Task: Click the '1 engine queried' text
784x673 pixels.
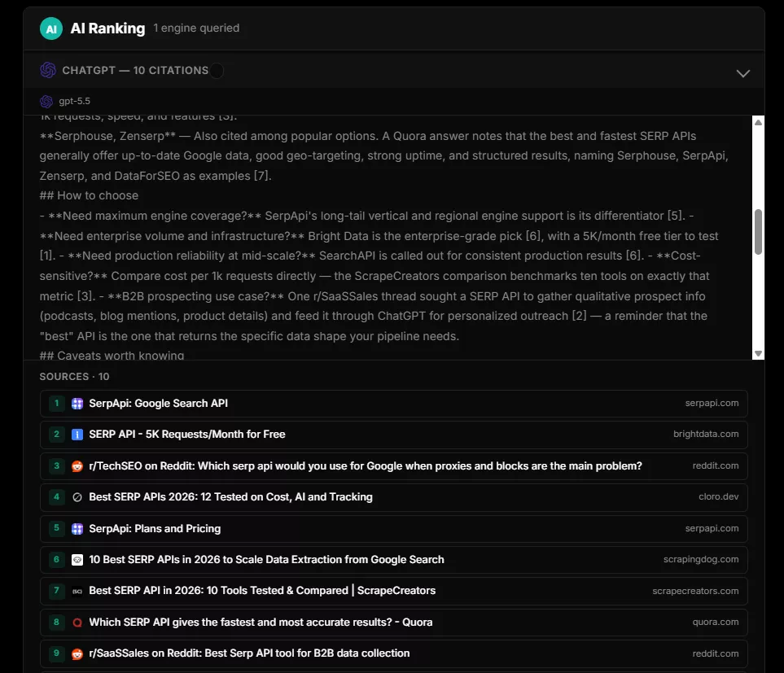Action: [196, 28]
